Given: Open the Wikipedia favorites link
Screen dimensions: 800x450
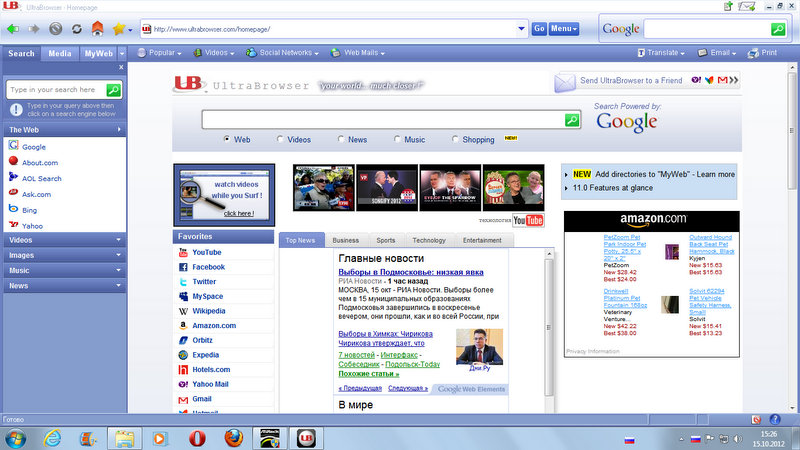Looking at the screenshot, I should [209, 311].
